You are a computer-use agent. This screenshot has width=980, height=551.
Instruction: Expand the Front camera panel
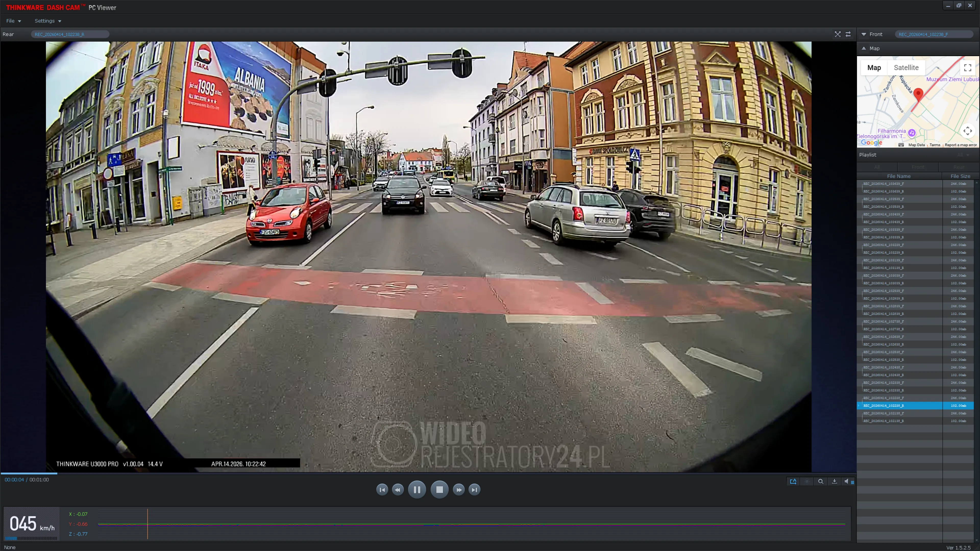864,34
